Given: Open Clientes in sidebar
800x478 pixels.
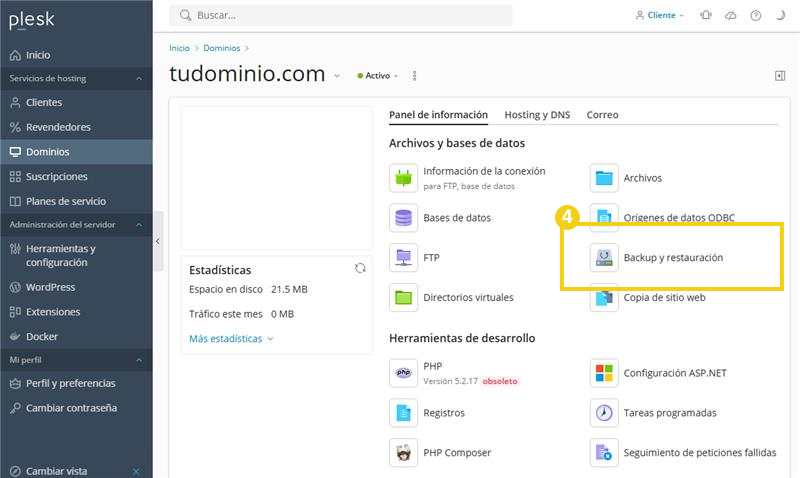Looking at the screenshot, I should (77, 103).
